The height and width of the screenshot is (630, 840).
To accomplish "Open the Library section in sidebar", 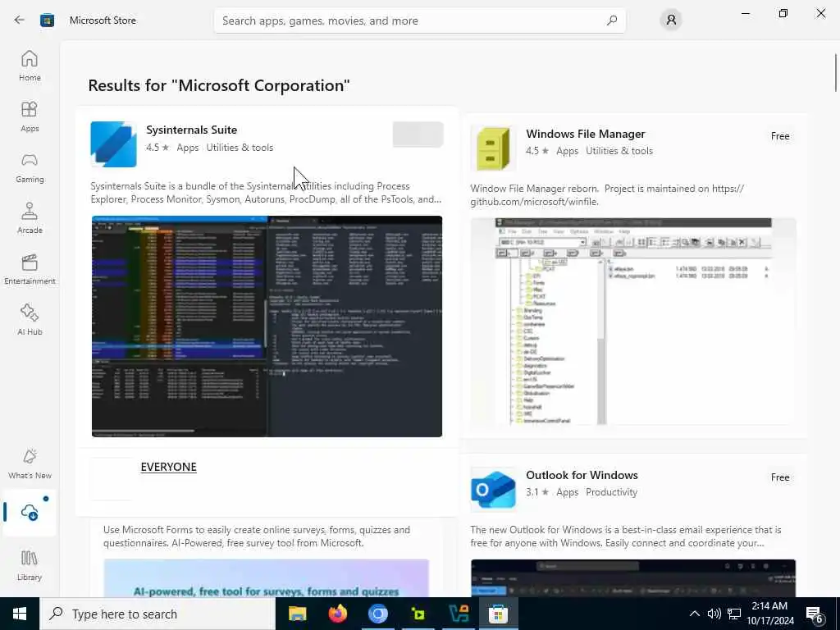I will coord(30,566).
